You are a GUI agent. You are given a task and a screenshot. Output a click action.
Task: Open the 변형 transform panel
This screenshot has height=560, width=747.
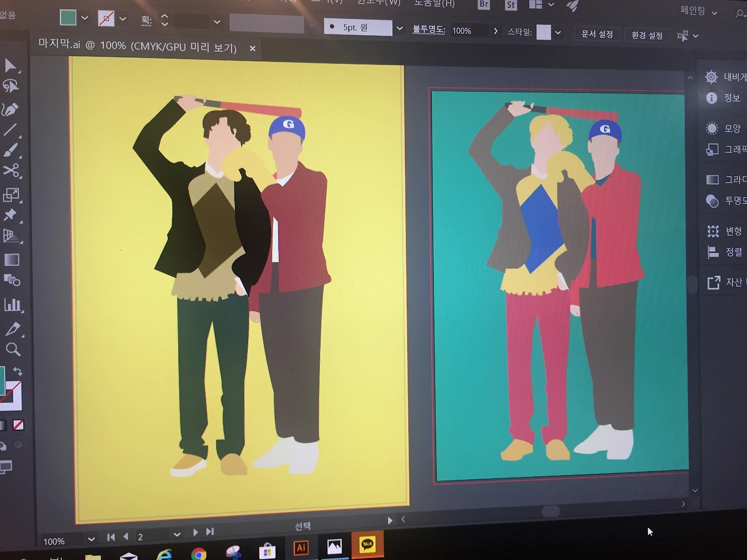coord(713,231)
